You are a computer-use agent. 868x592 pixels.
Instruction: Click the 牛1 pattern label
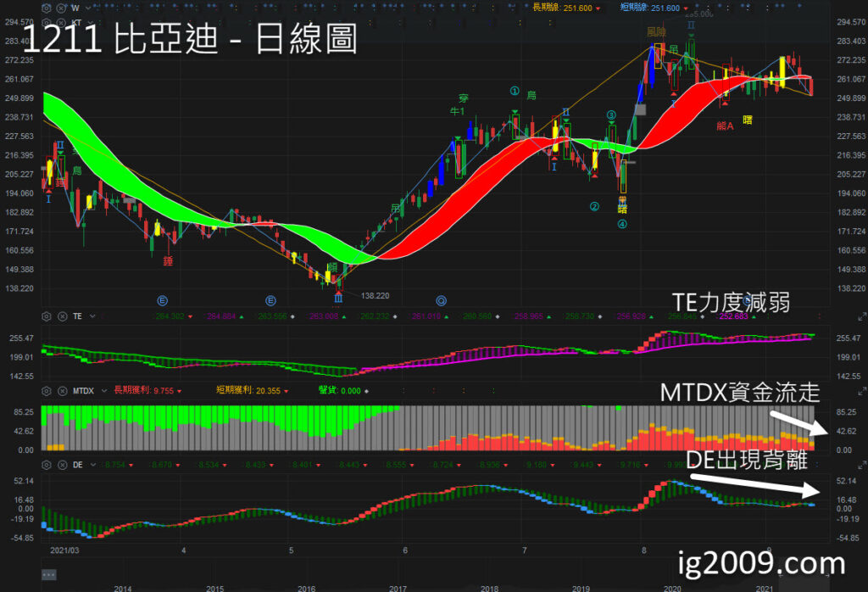457,111
